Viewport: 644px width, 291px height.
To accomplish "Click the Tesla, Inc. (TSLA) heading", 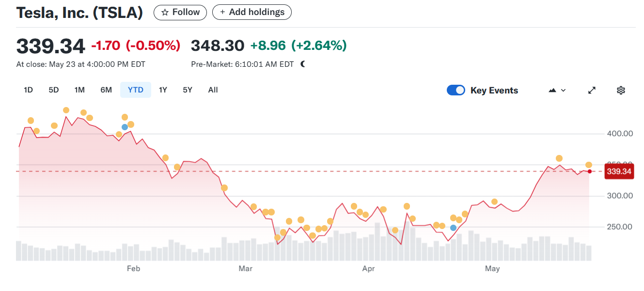I will [80, 13].
